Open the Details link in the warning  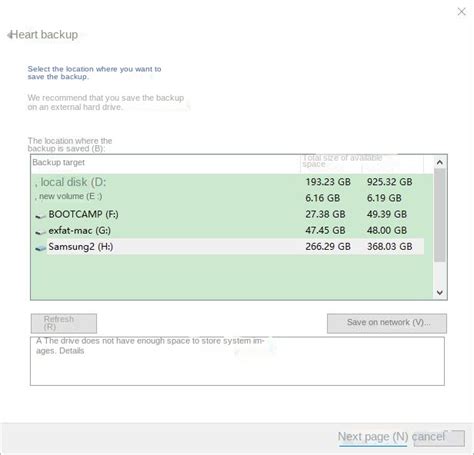tap(72, 351)
